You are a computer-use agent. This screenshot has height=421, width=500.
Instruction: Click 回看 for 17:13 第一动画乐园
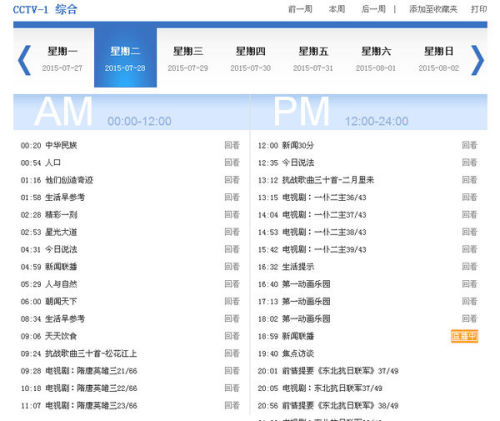pyautogui.click(x=469, y=301)
